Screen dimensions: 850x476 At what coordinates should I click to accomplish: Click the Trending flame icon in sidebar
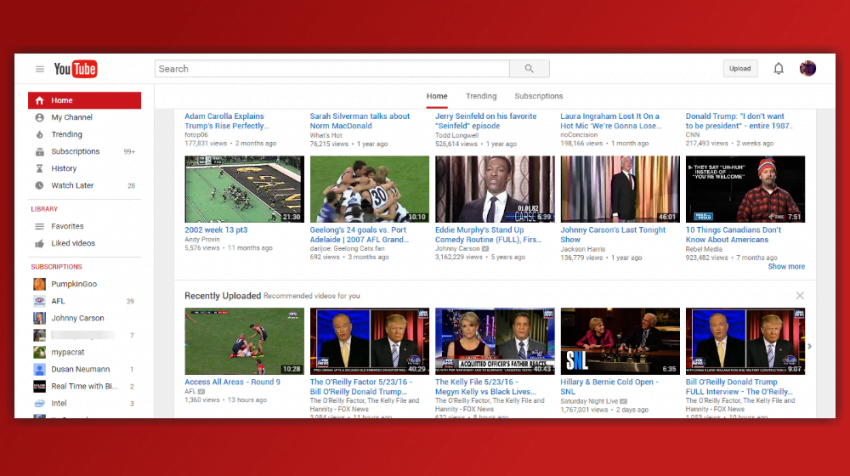coord(40,134)
